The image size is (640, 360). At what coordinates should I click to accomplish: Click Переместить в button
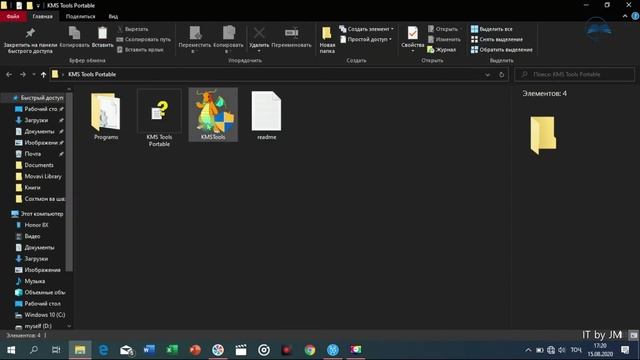click(195, 40)
